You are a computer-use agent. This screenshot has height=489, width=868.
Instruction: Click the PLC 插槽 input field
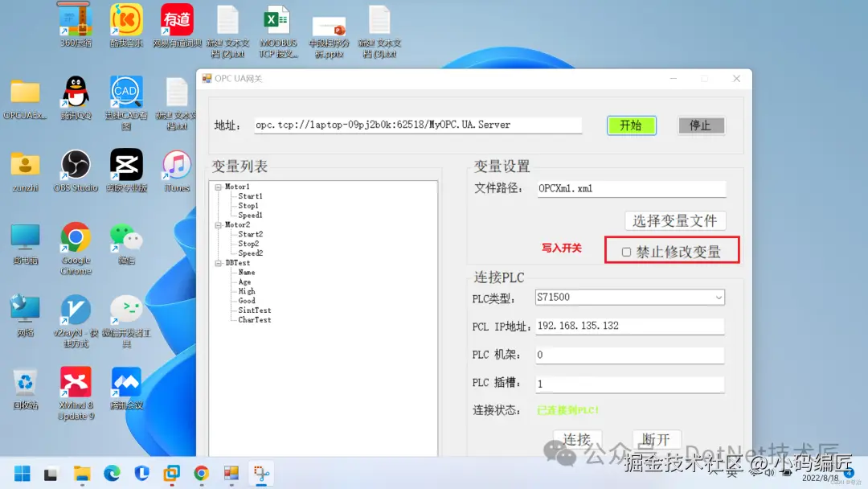click(x=630, y=384)
